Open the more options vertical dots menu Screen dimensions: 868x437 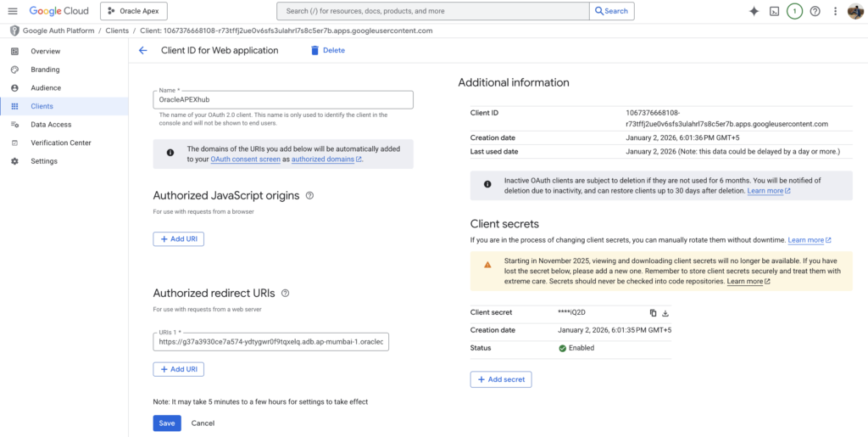pos(835,11)
